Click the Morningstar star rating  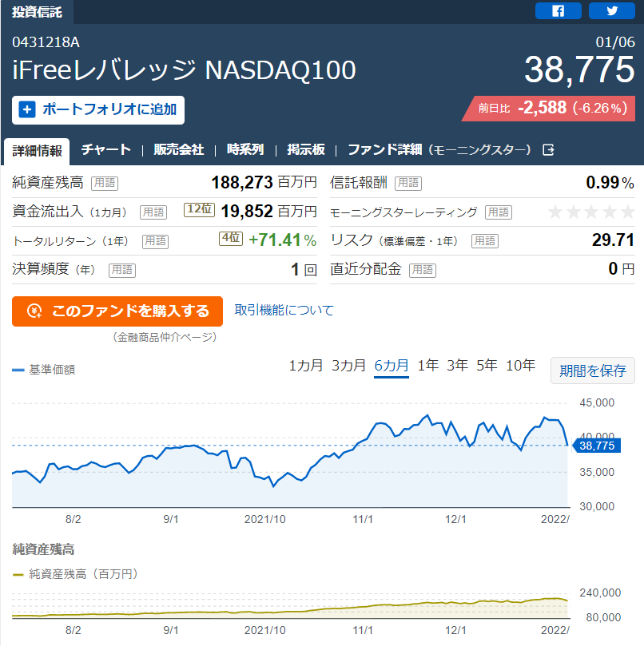[591, 212]
